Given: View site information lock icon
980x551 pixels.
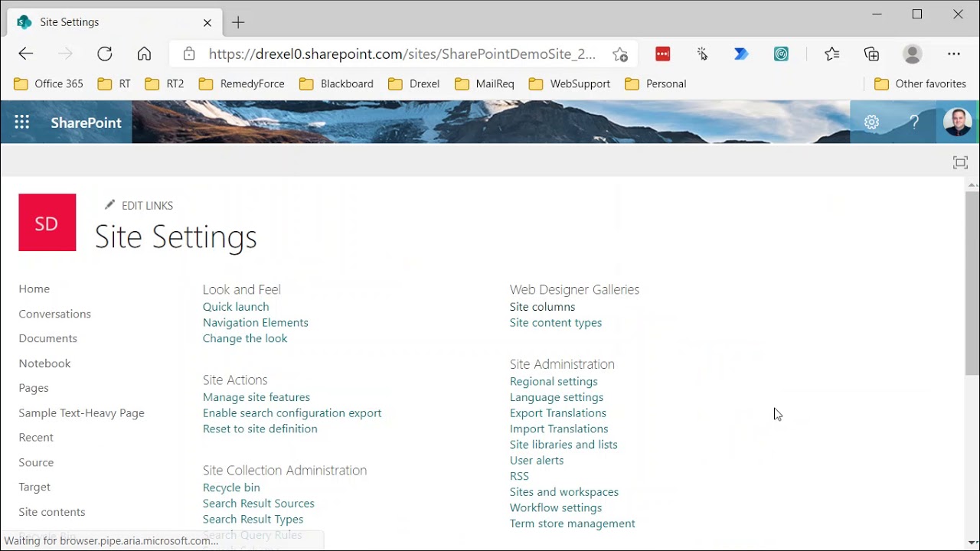Looking at the screenshot, I should [x=189, y=54].
